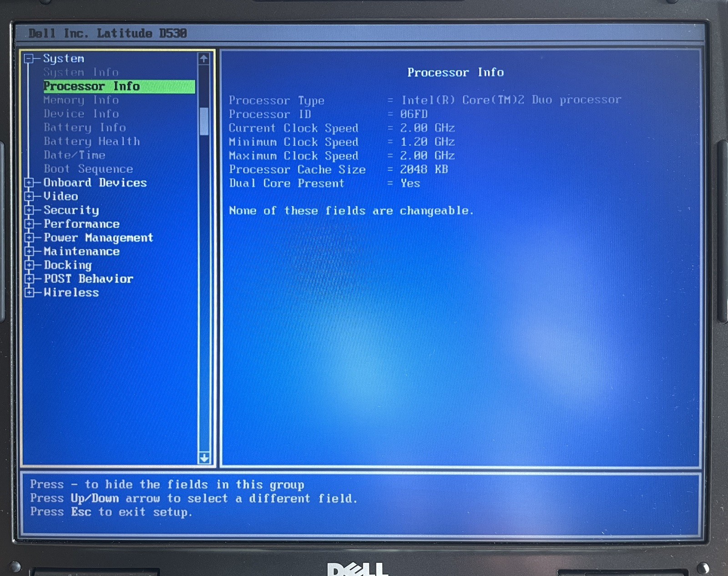Expand the POST Behavior group

coord(29,278)
